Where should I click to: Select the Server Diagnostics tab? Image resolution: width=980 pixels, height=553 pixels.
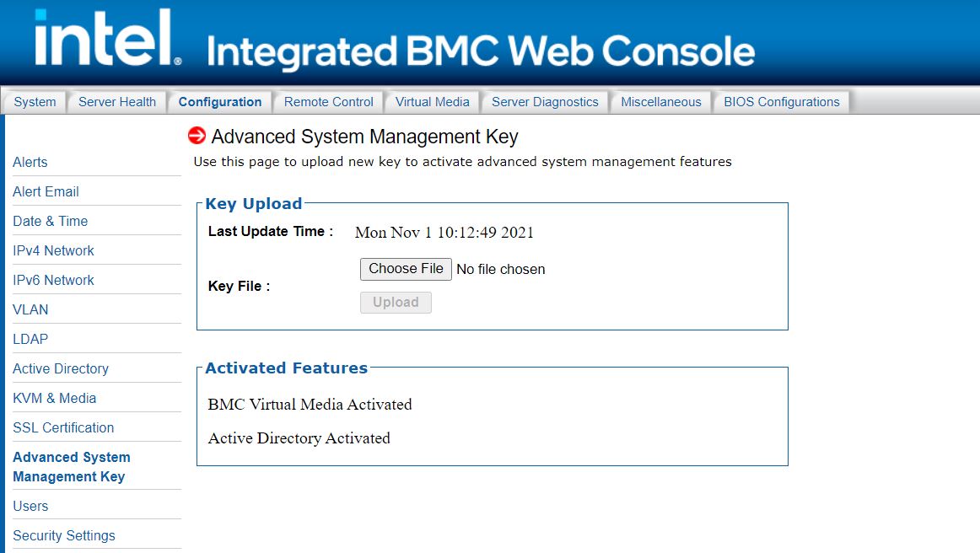[x=545, y=102]
